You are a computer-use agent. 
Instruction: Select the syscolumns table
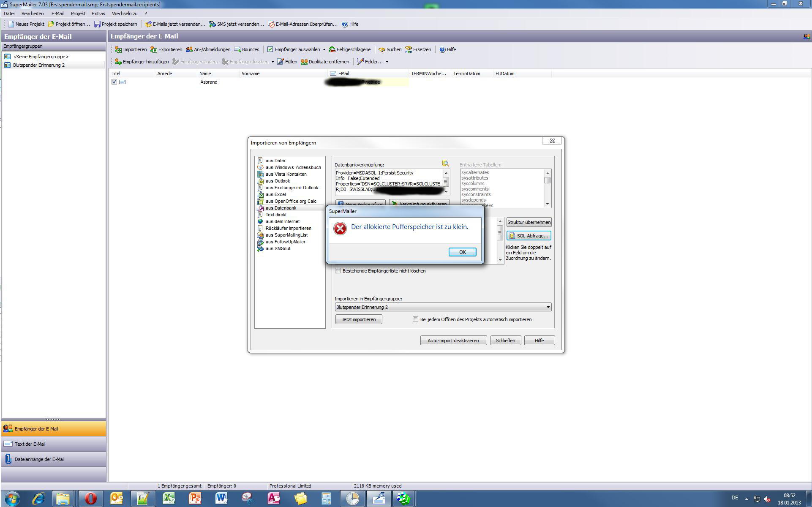[x=473, y=183]
